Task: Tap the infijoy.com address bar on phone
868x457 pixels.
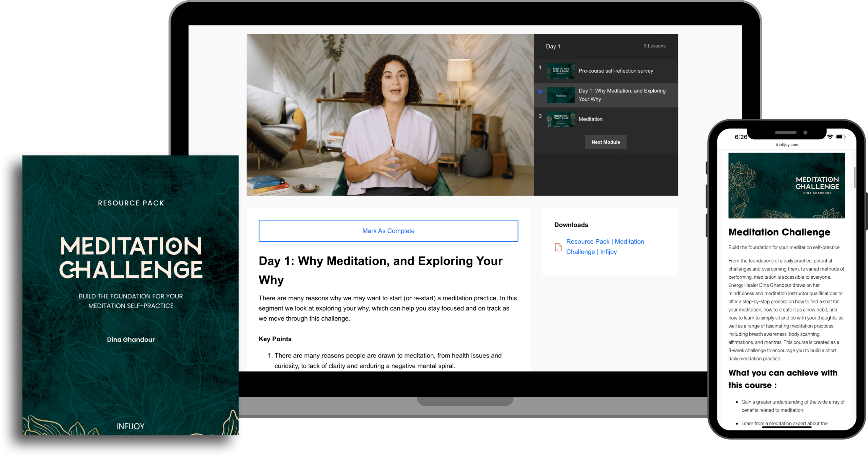Action: tap(788, 145)
